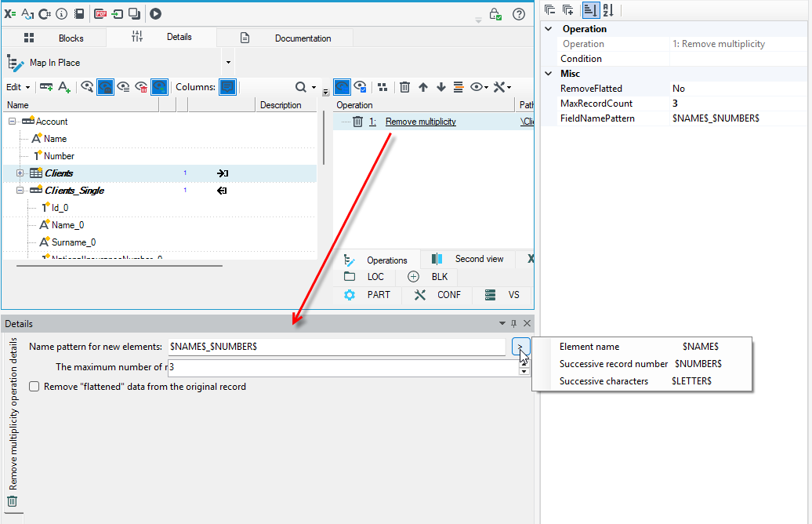Image resolution: width=812 pixels, height=524 pixels.
Task: Click trash icon on Remove multiplicity row
Action: (x=358, y=122)
